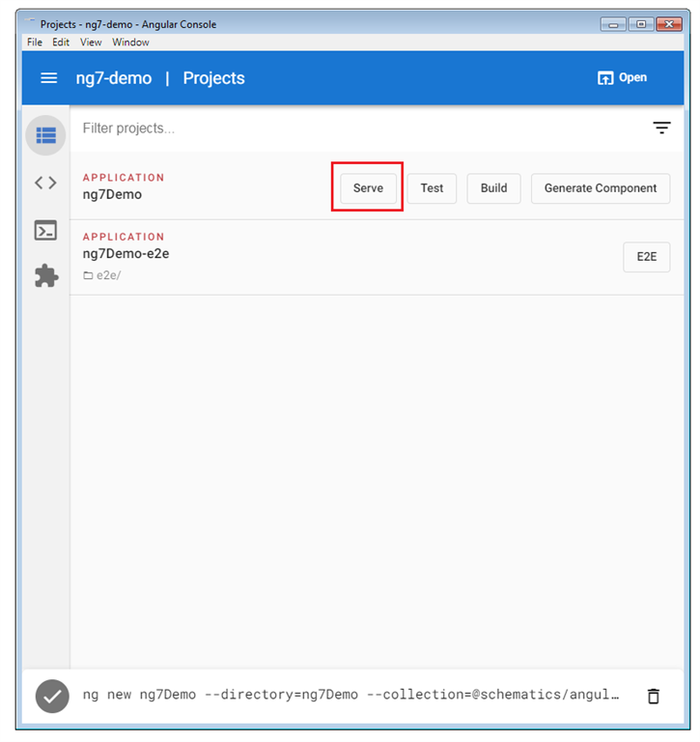Viewport: 700px width, 742px height.
Task: Run E2E for ng7Demo-e2e
Action: click(647, 257)
